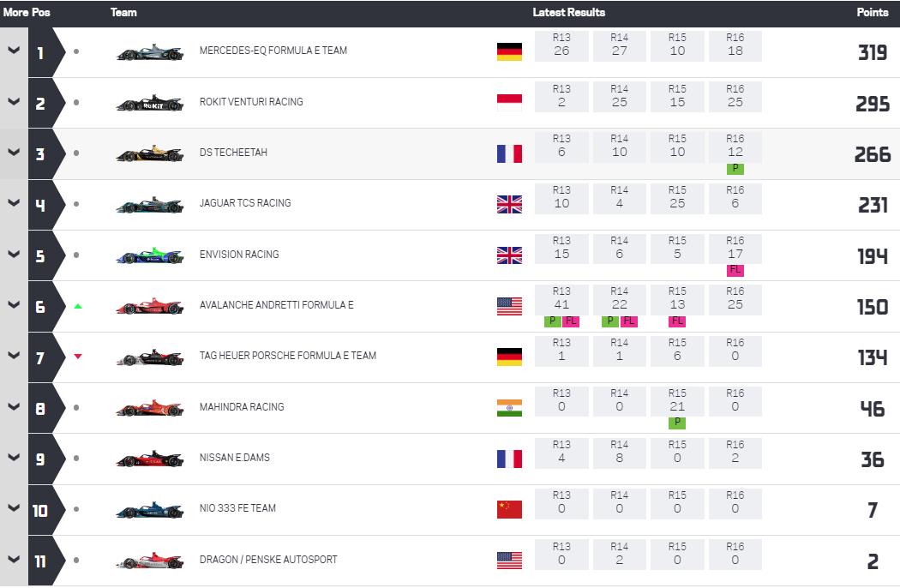Click the ROKiT Venturi car image

[150, 104]
